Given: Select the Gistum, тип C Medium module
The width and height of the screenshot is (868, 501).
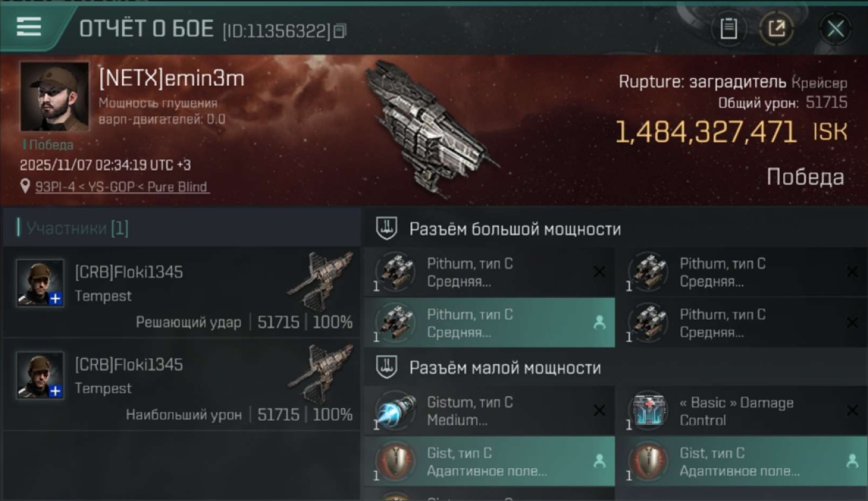Looking at the screenshot, I should point(489,411).
